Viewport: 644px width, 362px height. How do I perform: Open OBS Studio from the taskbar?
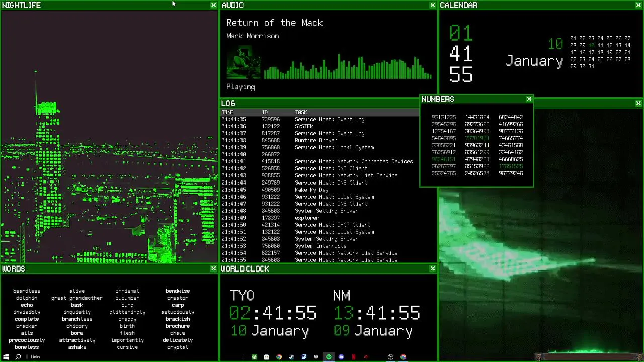390,357
